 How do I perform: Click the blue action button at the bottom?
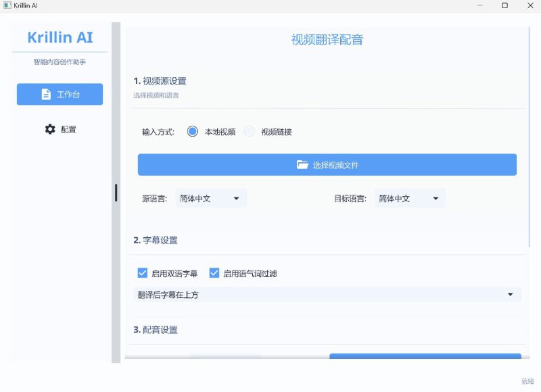pos(425,359)
